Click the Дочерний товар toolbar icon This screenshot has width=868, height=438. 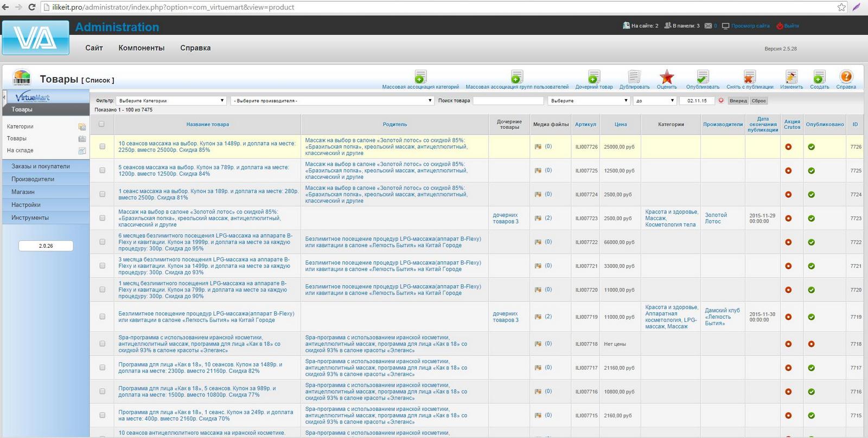[594, 76]
